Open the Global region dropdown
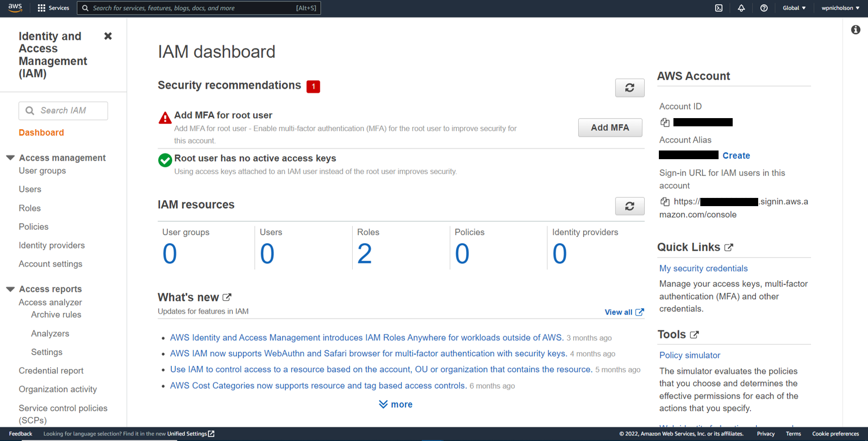The height and width of the screenshot is (441, 868). (794, 8)
